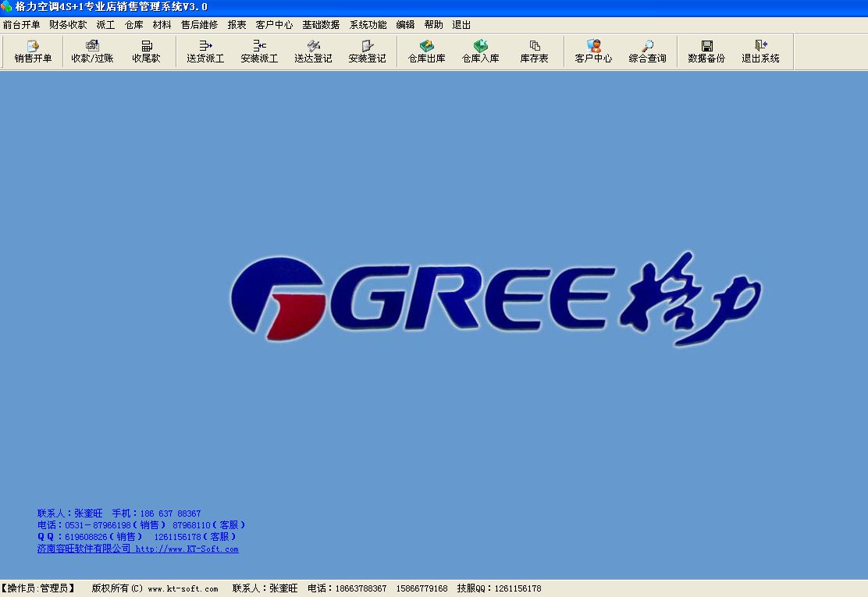Launch 综合查询 search from the toolbar
868x597 pixels.
[648, 52]
